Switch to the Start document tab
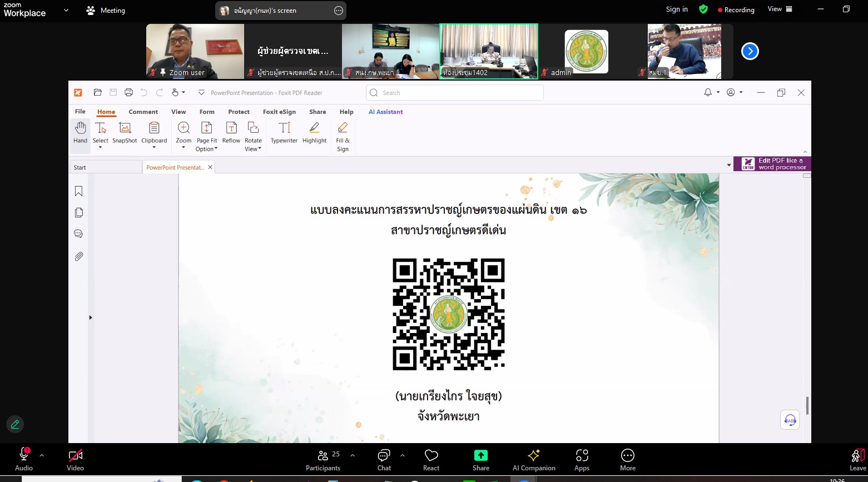868x482 pixels. pos(106,167)
